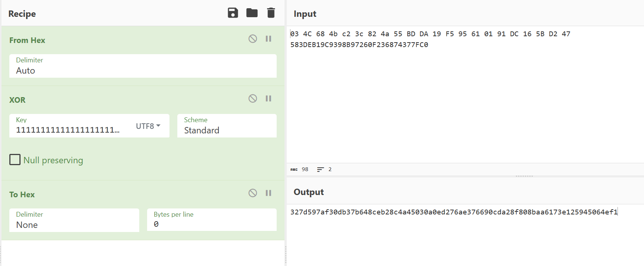Pause at the XOR operation

click(x=268, y=98)
